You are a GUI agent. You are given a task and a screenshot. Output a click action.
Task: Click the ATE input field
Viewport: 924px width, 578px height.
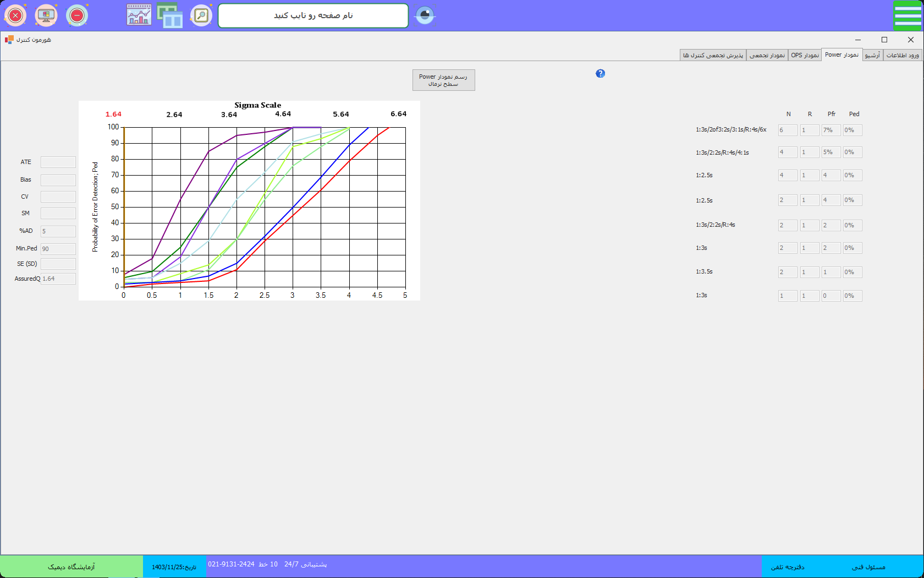click(58, 162)
